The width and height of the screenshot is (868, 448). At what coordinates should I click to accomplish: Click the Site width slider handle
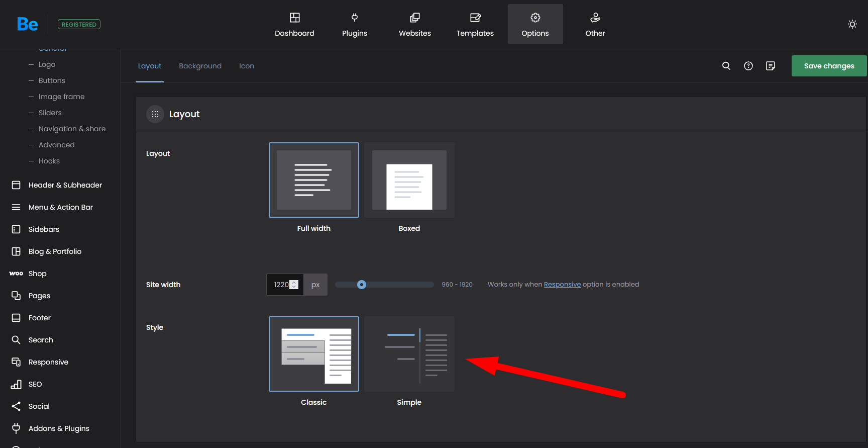pyautogui.click(x=361, y=285)
